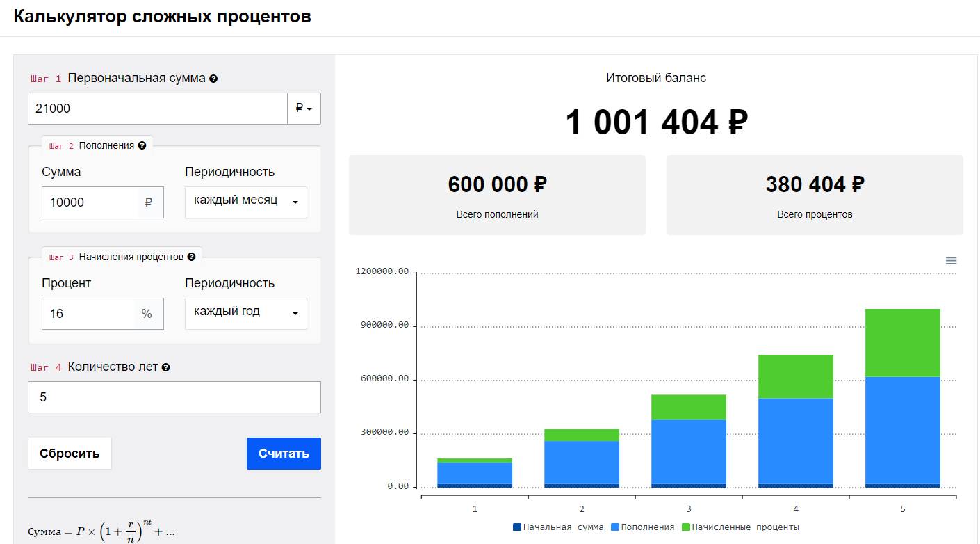Click the number of years field
980x544 pixels.
coord(174,397)
